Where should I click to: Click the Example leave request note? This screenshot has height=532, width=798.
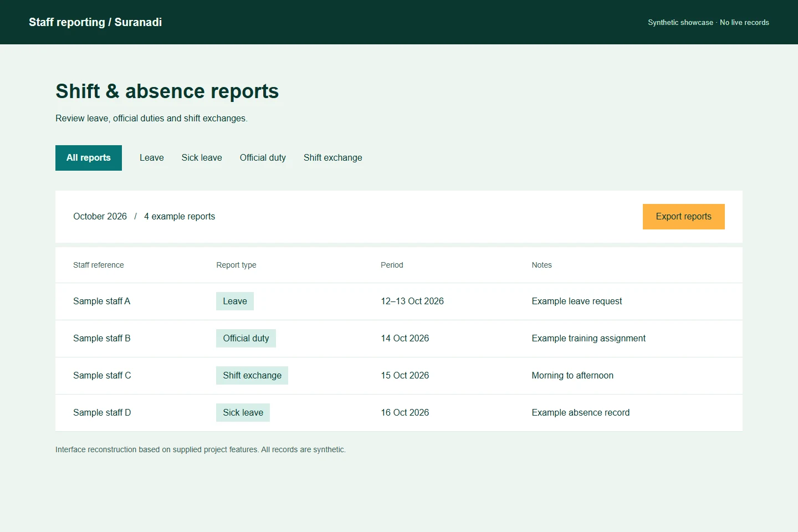pyautogui.click(x=577, y=301)
